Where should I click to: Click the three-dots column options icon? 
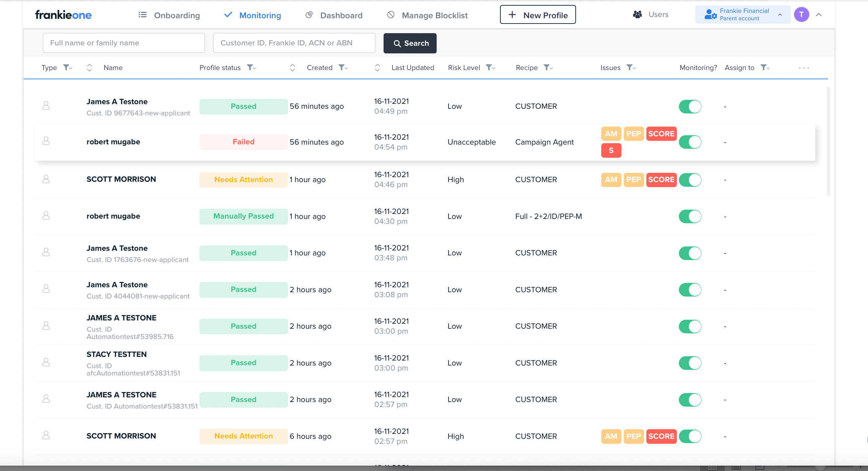click(804, 68)
